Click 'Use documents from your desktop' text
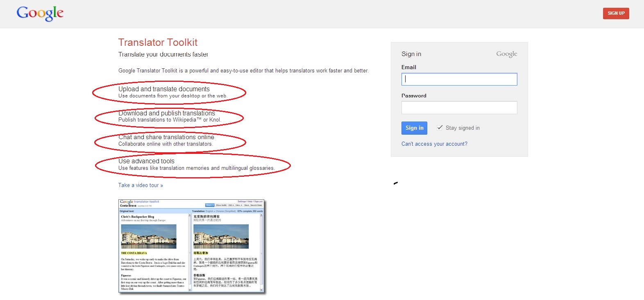The width and height of the screenshot is (644, 300). (172, 96)
